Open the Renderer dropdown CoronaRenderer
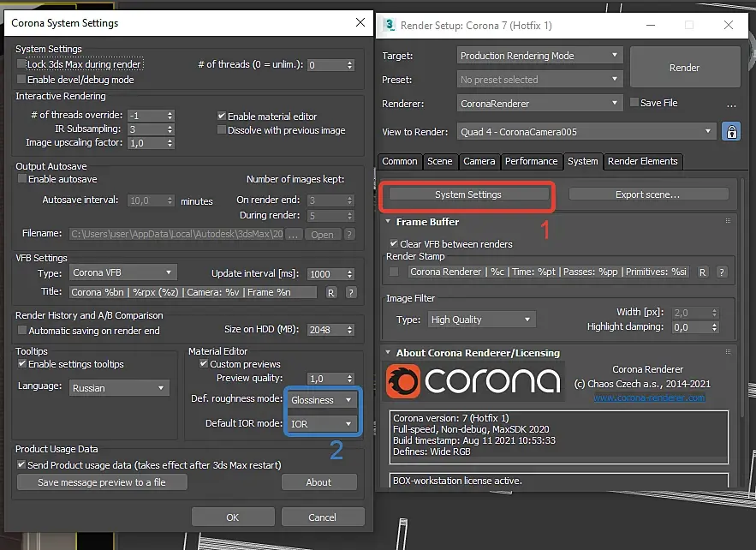 coord(539,104)
